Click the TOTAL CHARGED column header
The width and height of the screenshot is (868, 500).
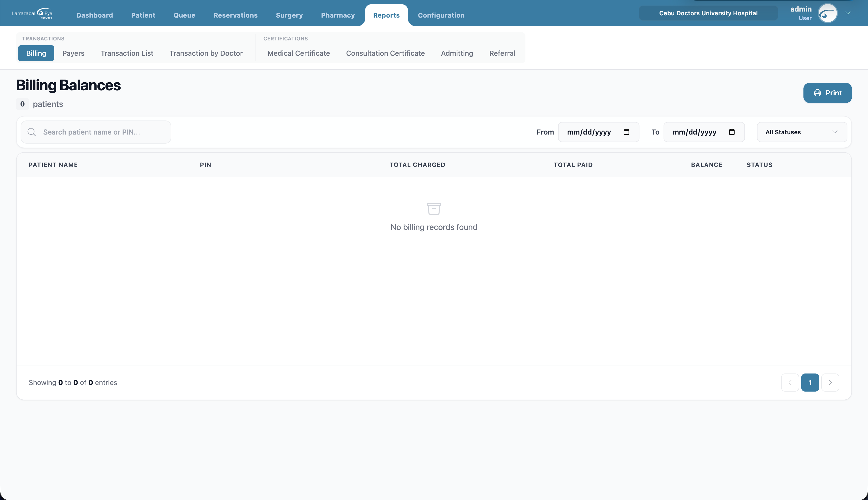click(x=417, y=165)
